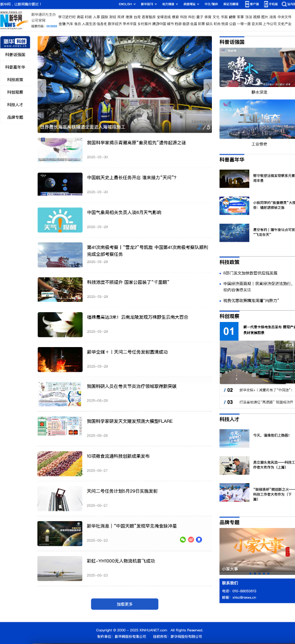Open the 手机版 mobile version icon
The height and width of the screenshot is (644, 295).
270,3
